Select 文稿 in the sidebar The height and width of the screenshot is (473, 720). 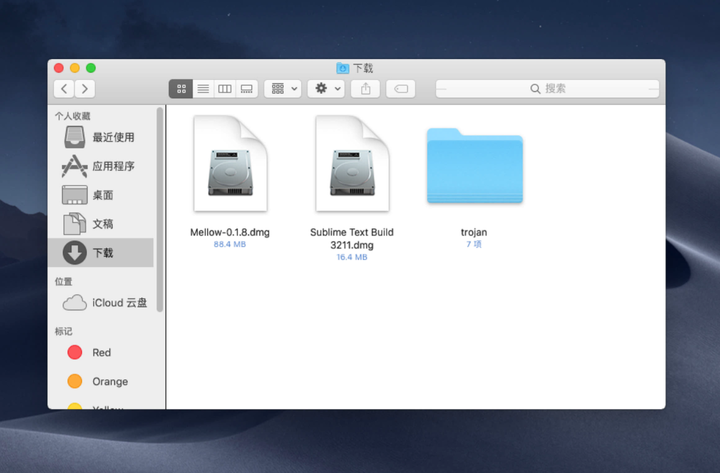tap(102, 224)
